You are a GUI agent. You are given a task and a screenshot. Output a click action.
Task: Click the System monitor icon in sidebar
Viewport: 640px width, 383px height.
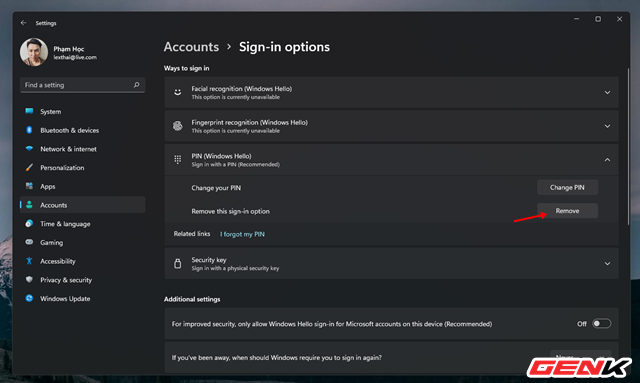coord(29,111)
